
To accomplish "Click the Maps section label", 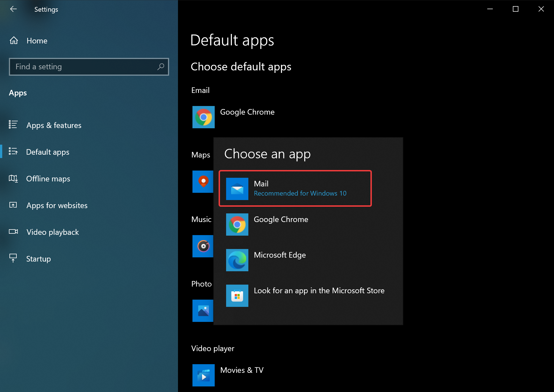I will (201, 155).
